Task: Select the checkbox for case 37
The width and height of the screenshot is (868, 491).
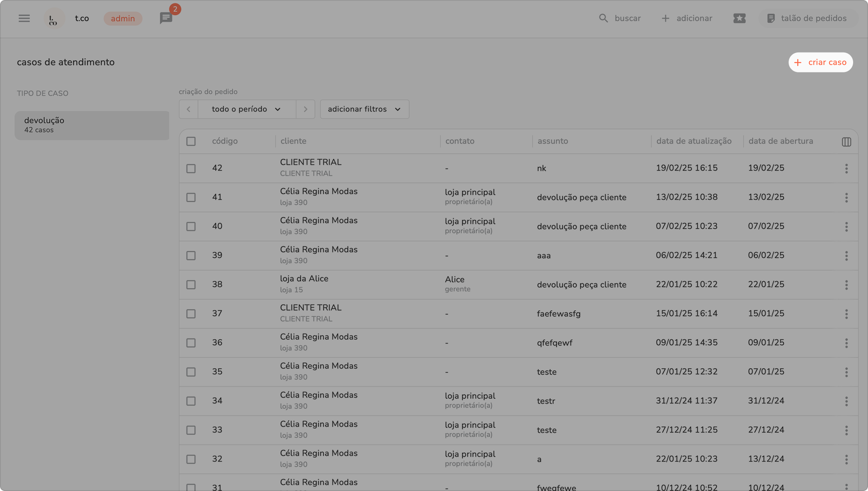Action: (191, 314)
